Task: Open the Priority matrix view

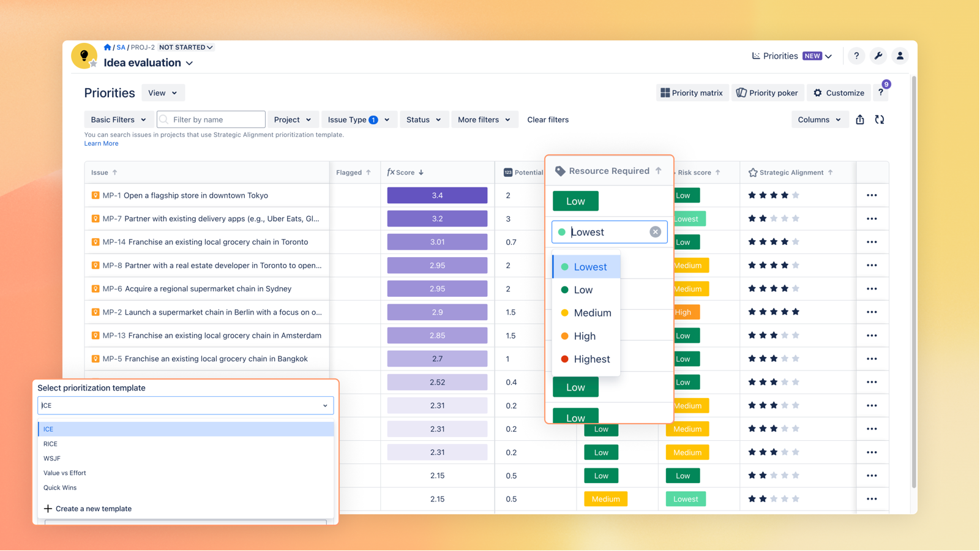Action: point(692,92)
